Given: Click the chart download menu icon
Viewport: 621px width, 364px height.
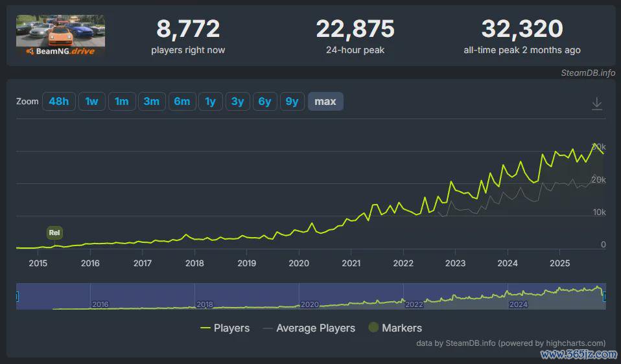Looking at the screenshot, I should point(597,104).
